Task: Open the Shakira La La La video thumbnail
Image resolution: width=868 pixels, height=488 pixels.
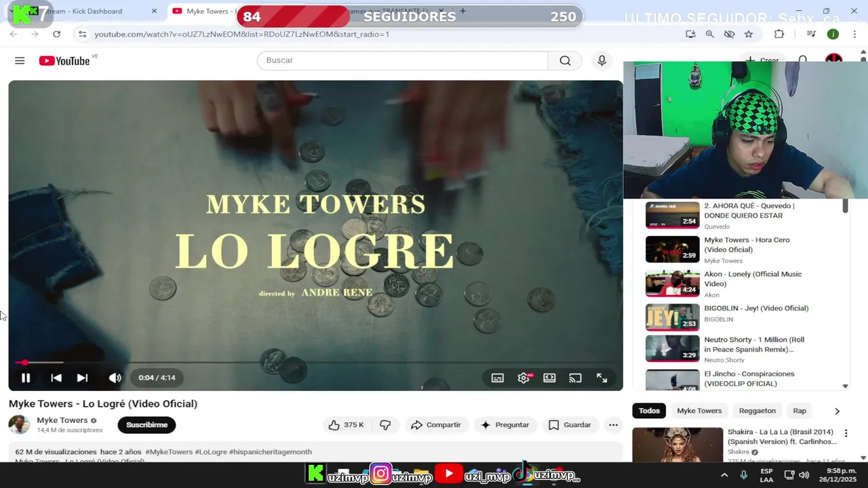Action: click(677, 445)
